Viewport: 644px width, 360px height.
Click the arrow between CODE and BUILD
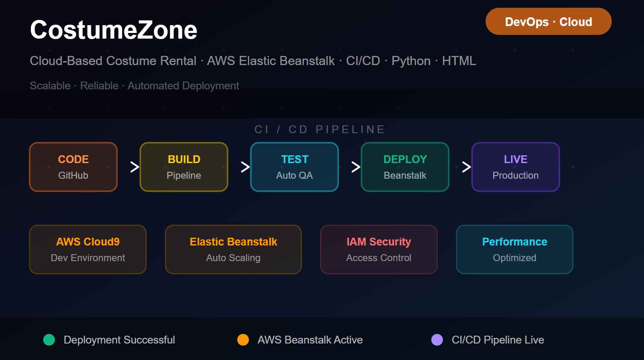135,167
